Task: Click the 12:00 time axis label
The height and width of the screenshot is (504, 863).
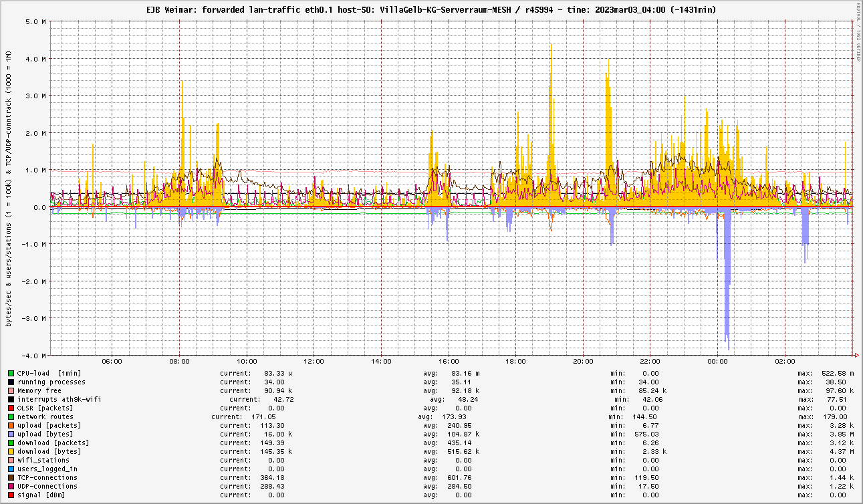Action: tap(314, 361)
